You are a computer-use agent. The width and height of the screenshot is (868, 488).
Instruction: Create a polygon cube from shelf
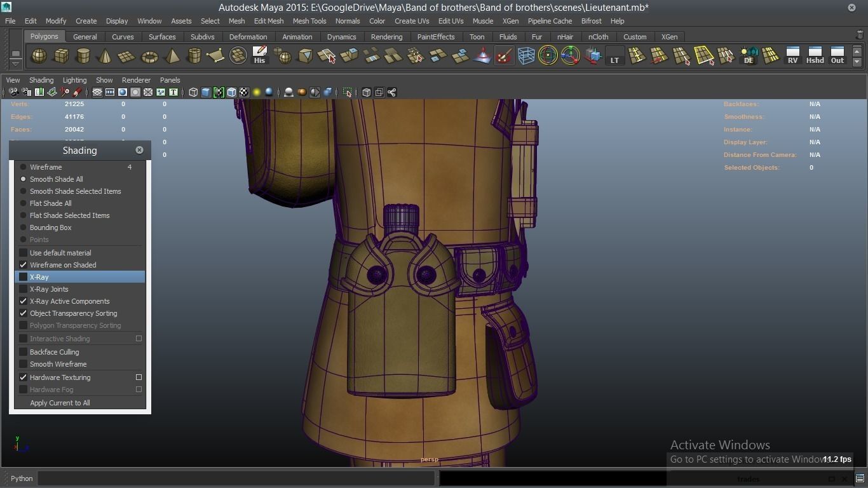61,56
